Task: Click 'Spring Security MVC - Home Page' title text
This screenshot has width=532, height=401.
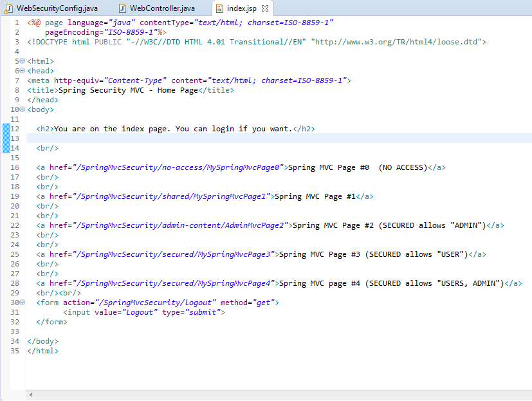Action: (x=128, y=90)
